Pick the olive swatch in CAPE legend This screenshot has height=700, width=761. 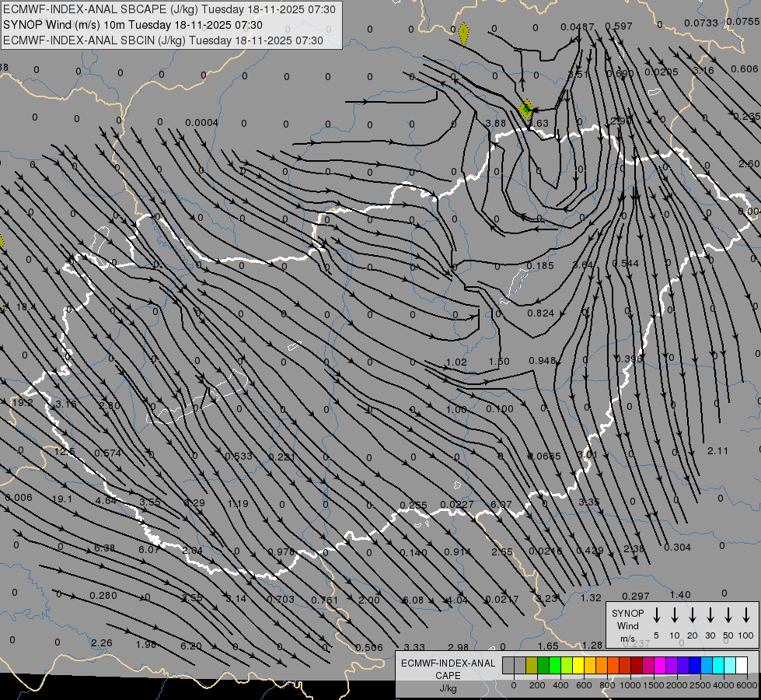click(532, 666)
